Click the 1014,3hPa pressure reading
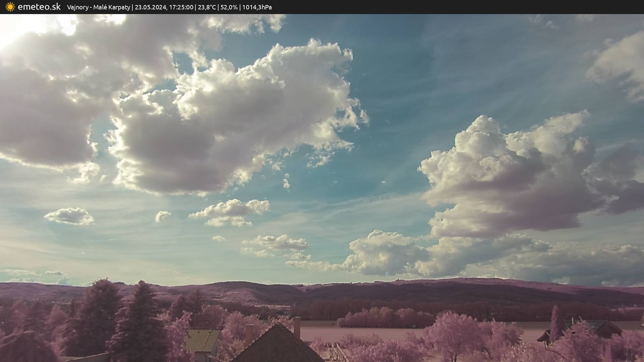The height and width of the screenshot is (362, 644). 257,7
